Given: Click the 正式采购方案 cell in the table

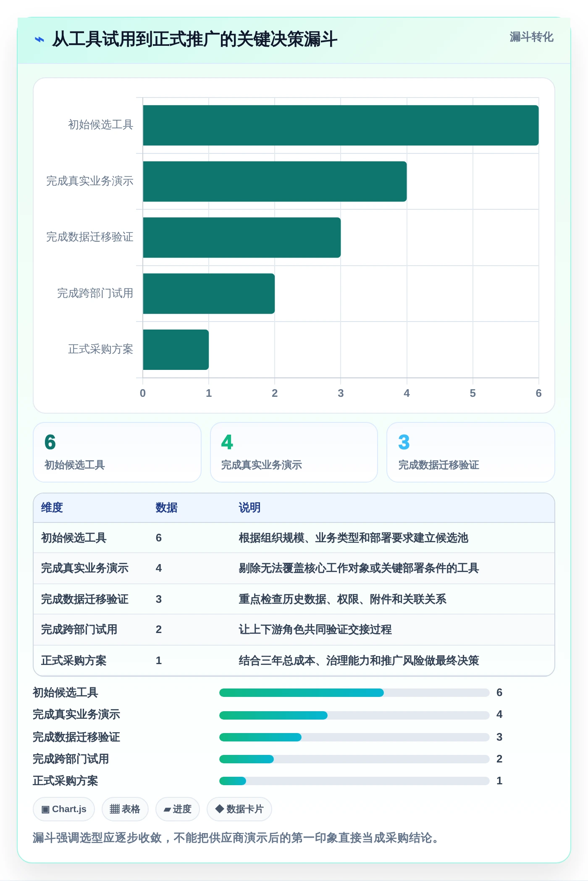Looking at the screenshot, I should point(74,661).
